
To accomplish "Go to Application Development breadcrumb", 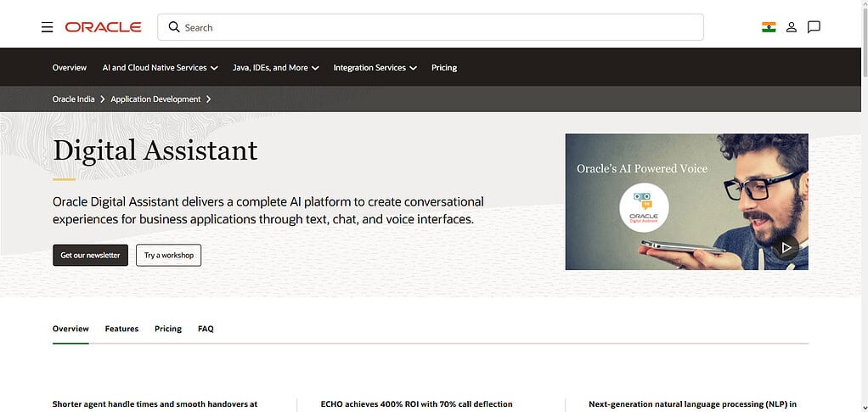I will (x=155, y=99).
